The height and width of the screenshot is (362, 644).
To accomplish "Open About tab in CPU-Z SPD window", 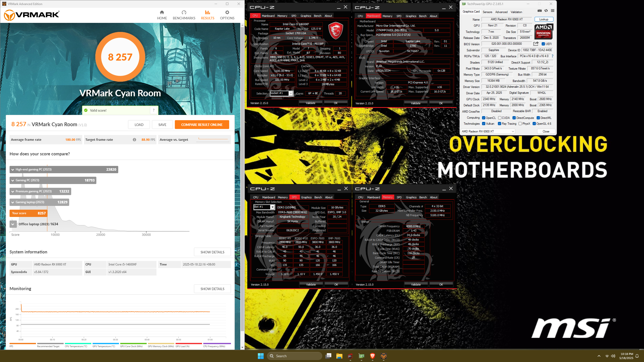I will [329, 197].
